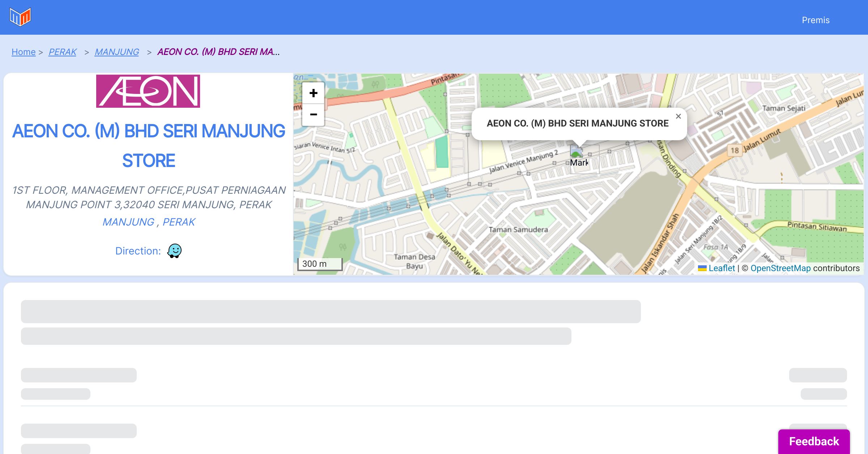Open PERAK link below the address
The image size is (868, 454).
179,222
